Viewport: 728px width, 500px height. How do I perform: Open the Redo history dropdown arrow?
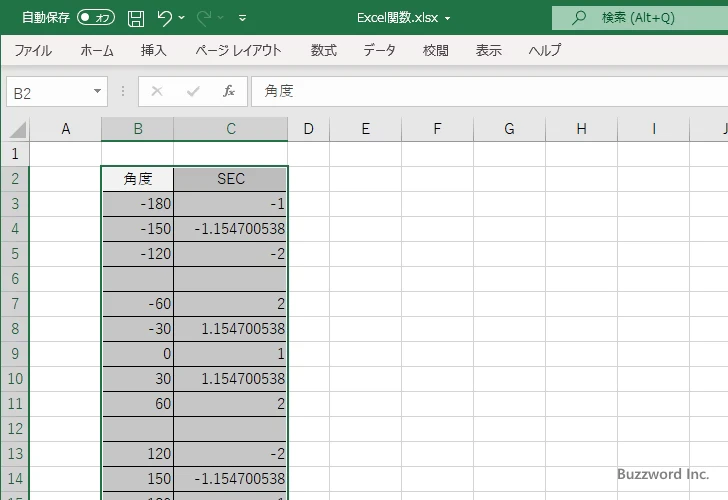pos(221,18)
